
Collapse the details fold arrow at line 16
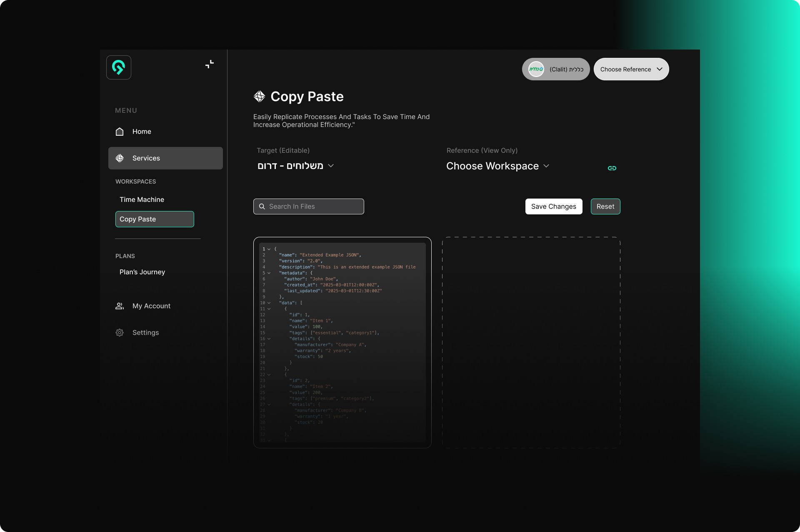point(269,339)
